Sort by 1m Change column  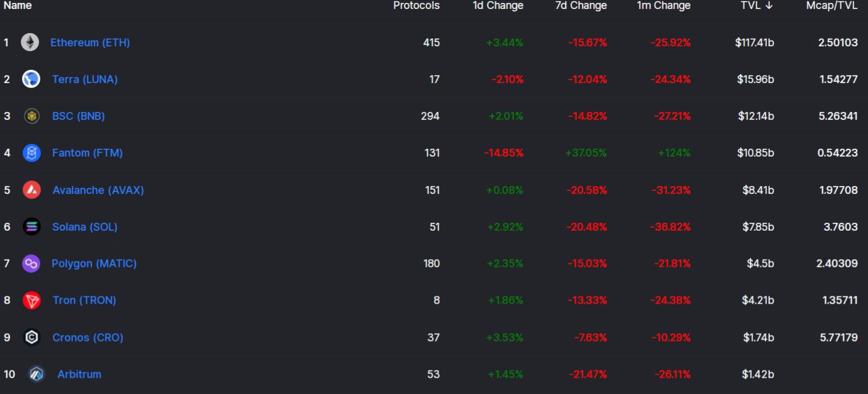pyautogui.click(x=664, y=5)
